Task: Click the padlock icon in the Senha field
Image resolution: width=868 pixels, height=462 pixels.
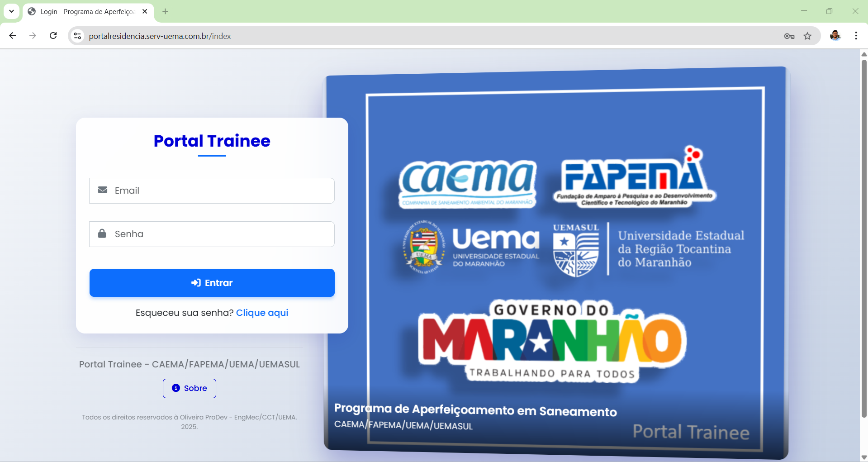Action: click(x=103, y=233)
